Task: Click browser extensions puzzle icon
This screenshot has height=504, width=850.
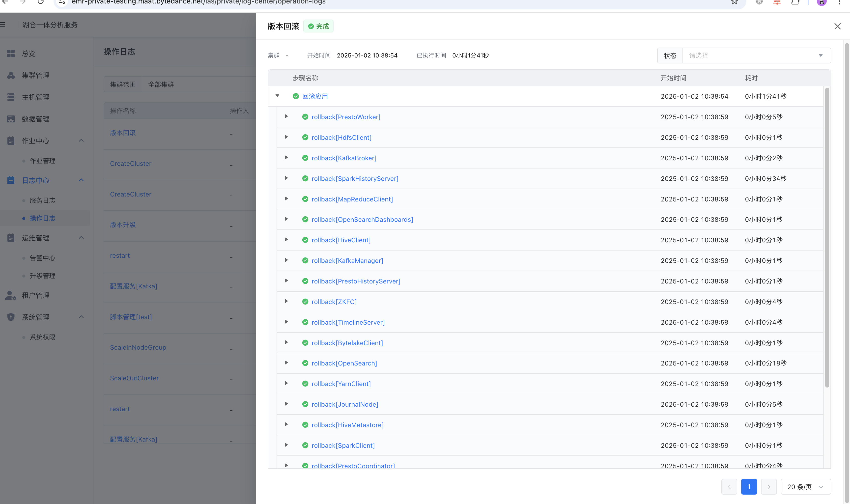Action: [x=795, y=2]
